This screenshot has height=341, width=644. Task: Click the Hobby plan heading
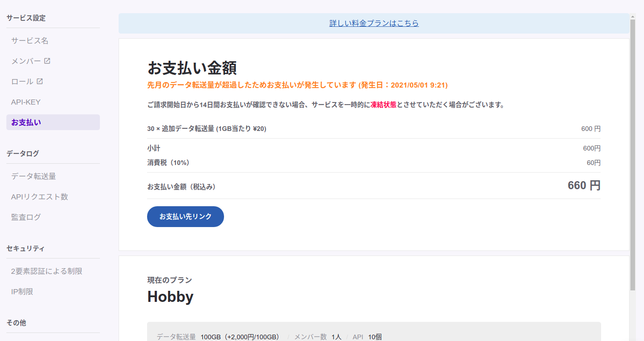coord(170,296)
